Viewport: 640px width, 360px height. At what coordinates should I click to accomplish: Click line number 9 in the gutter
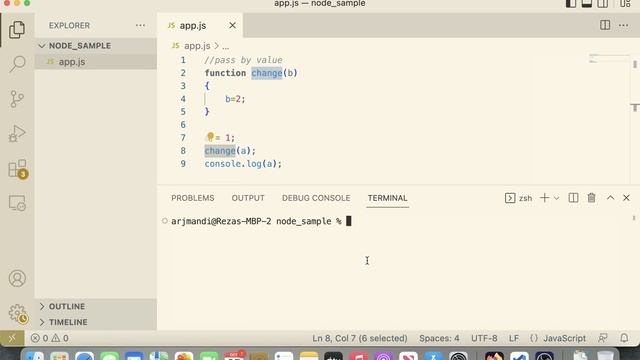(183, 164)
